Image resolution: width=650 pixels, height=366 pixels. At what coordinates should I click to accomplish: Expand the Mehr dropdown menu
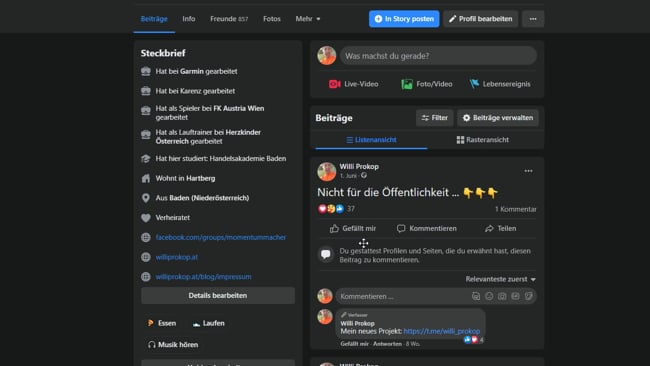tap(308, 19)
